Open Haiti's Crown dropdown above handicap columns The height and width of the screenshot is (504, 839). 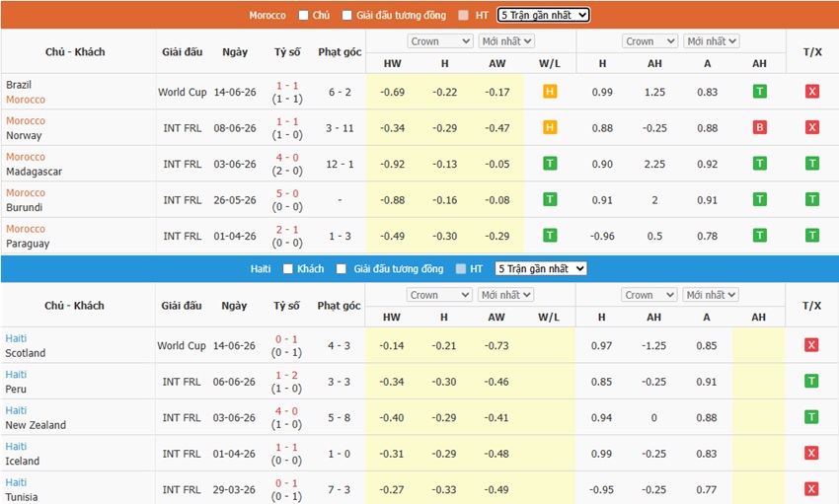point(649,295)
